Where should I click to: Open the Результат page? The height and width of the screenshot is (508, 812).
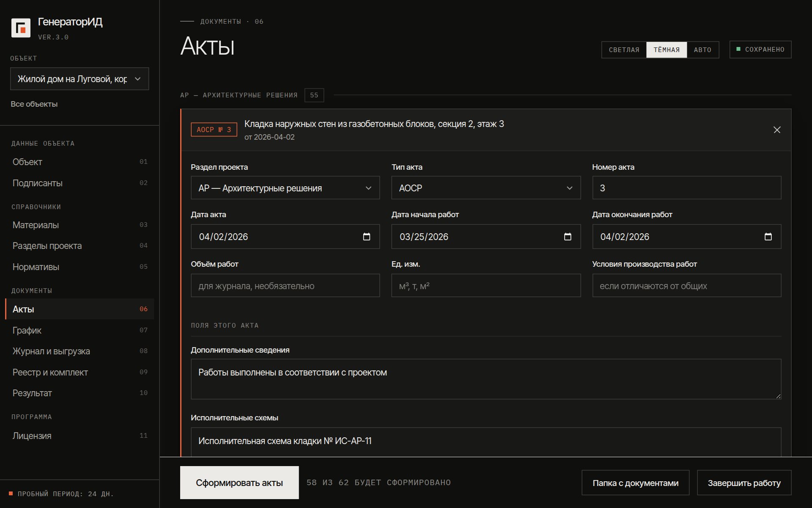coord(80,393)
